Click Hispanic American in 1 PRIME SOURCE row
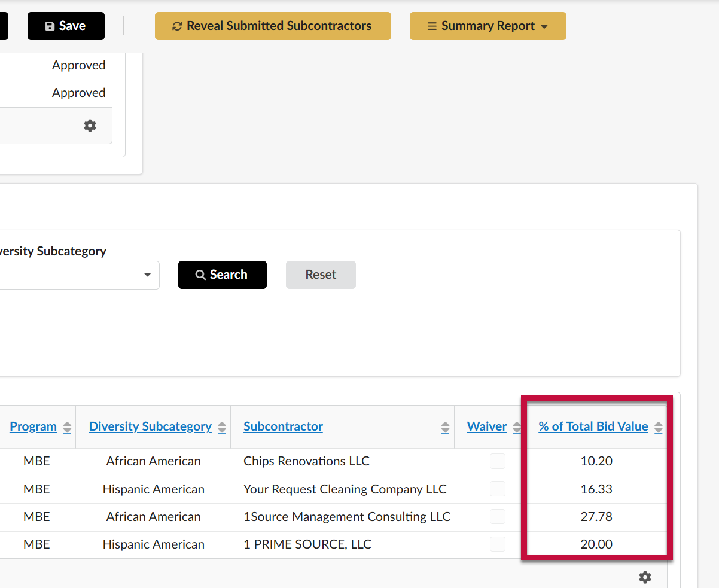The height and width of the screenshot is (588, 719). 154,544
